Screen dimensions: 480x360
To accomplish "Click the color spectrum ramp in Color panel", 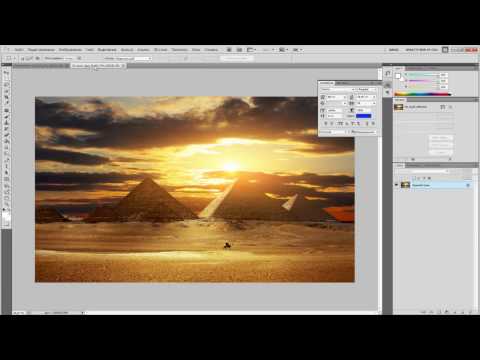I will (423, 94).
